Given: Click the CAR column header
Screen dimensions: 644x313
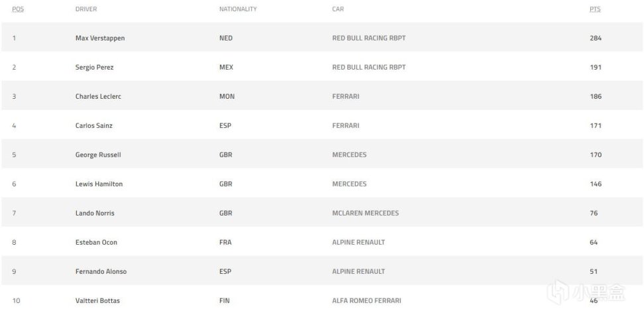Looking at the screenshot, I should [338, 9].
